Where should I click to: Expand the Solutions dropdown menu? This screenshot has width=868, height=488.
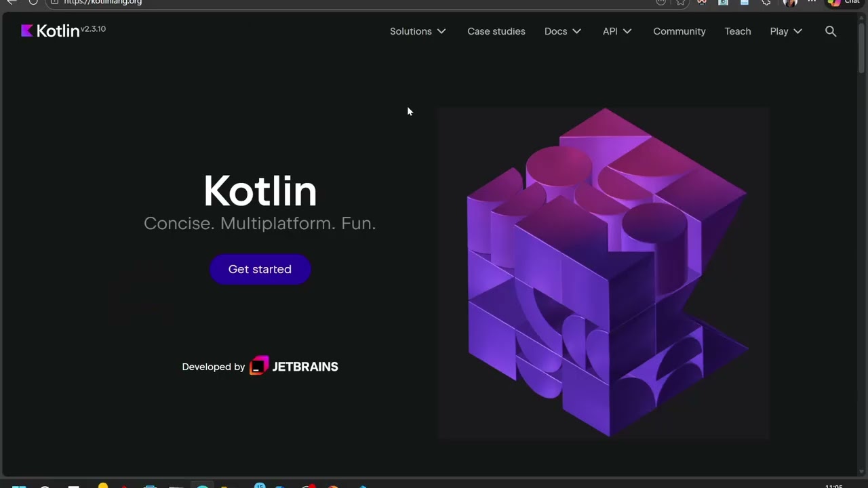pyautogui.click(x=418, y=31)
